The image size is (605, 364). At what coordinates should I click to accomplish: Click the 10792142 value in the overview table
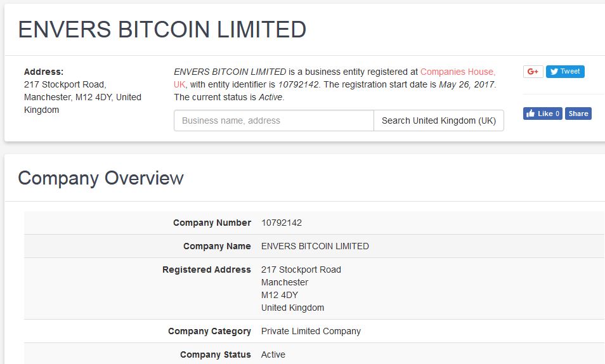[282, 223]
